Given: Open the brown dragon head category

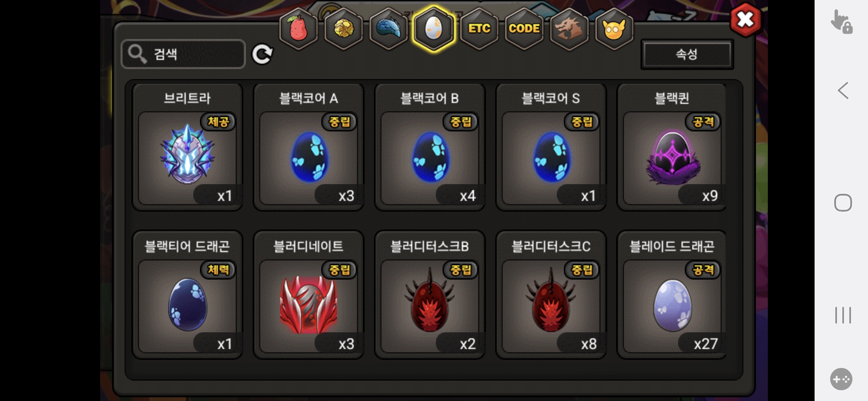Looking at the screenshot, I should pyautogui.click(x=569, y=29).
